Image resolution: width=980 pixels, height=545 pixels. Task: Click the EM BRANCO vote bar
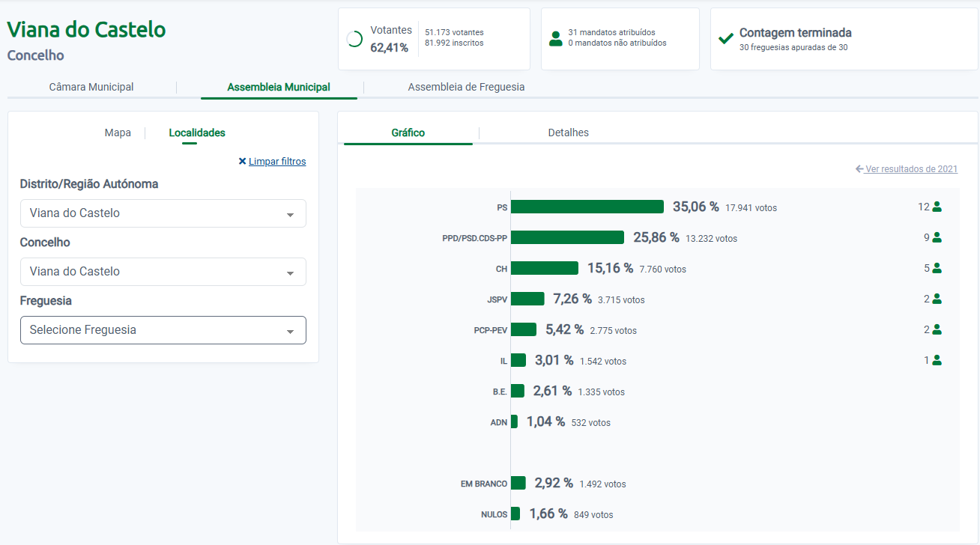pos(518,483)
